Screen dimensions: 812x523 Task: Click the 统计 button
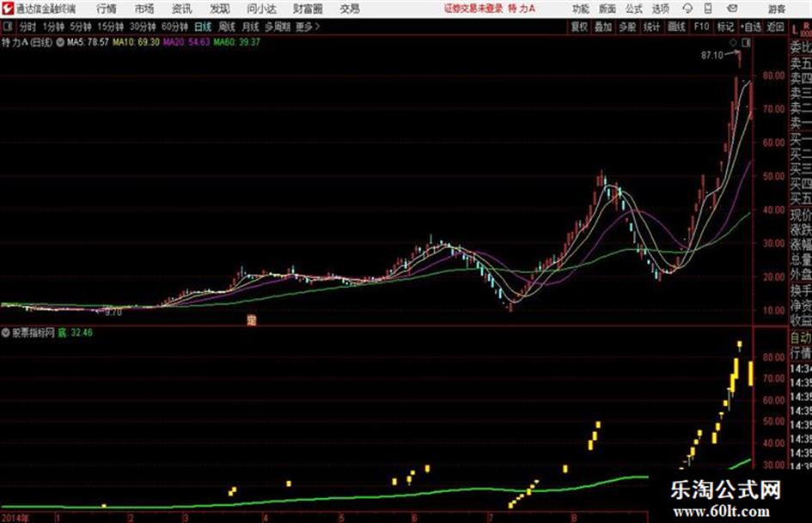click(x=651, y=27)
